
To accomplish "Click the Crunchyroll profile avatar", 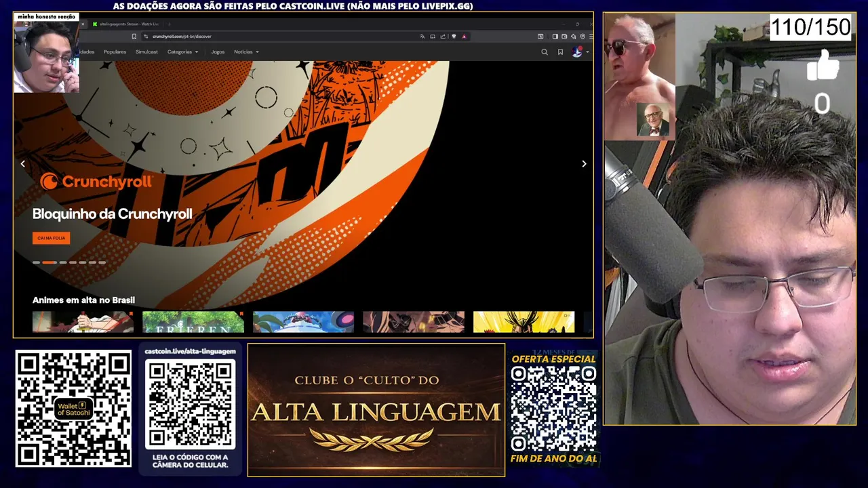I will [577, 52].
